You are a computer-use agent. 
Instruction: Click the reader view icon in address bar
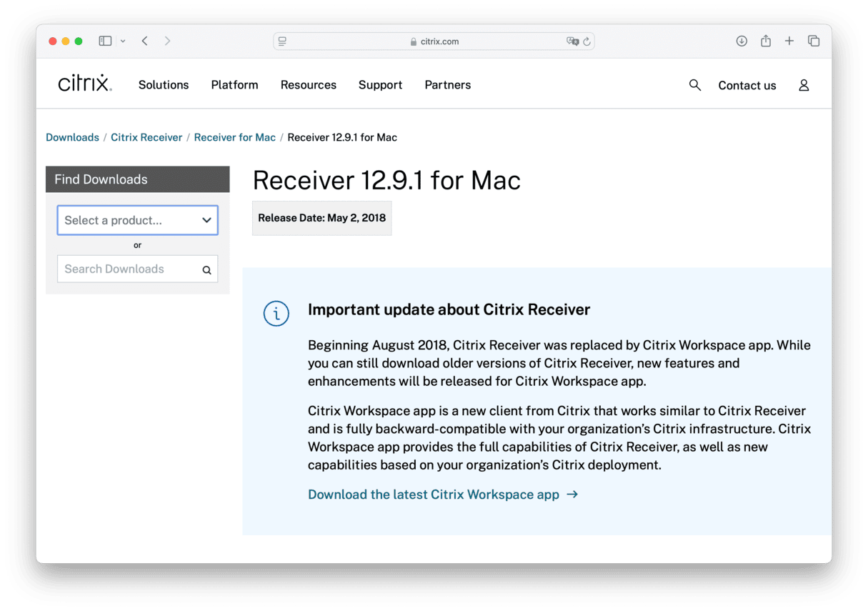pos(282,41)
